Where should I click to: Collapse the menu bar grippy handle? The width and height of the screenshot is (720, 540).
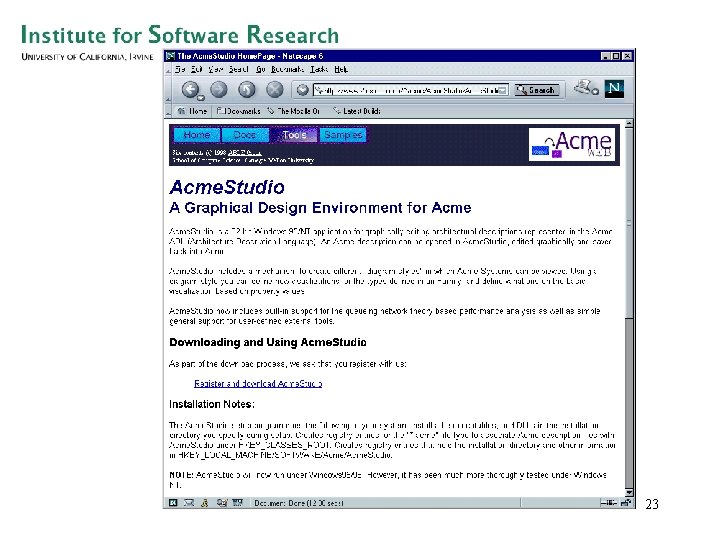[x=168, y=69]
